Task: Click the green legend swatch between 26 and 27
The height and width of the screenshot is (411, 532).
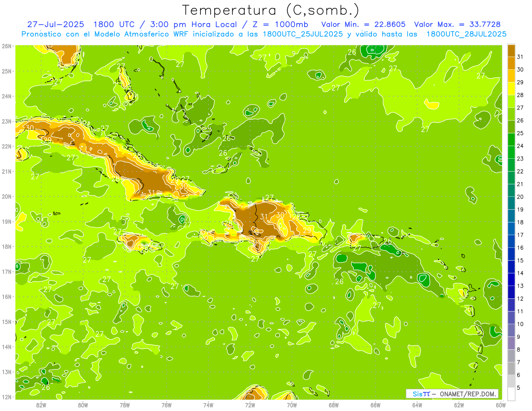Action: pos(511,114)
